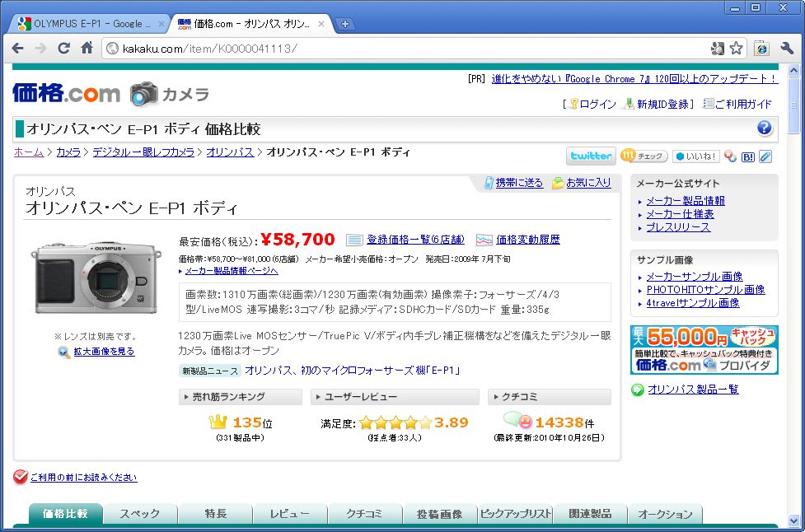Click the IE Tab extension icon

[x=762, y=49]
